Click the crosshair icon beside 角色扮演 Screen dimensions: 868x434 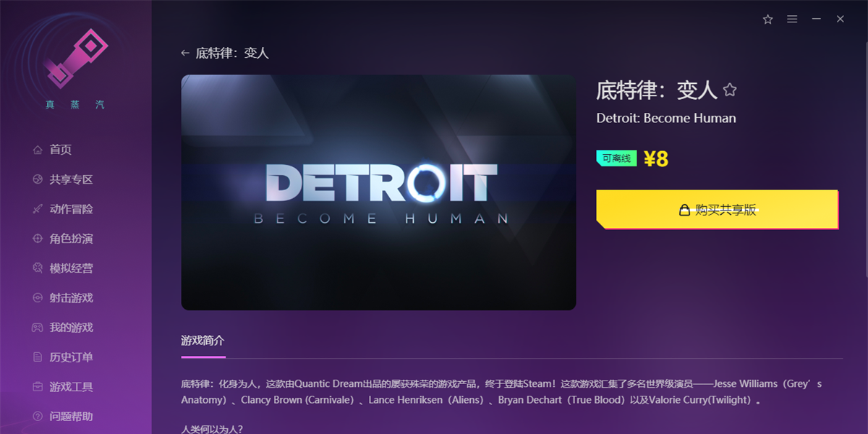pyautogui.click(x=38, y=239)
